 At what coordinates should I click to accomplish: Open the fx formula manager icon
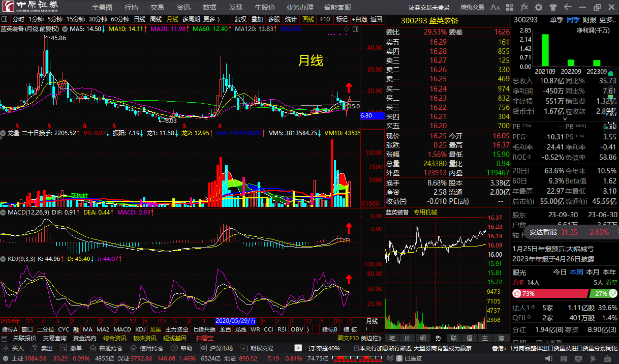pos(524,7)
